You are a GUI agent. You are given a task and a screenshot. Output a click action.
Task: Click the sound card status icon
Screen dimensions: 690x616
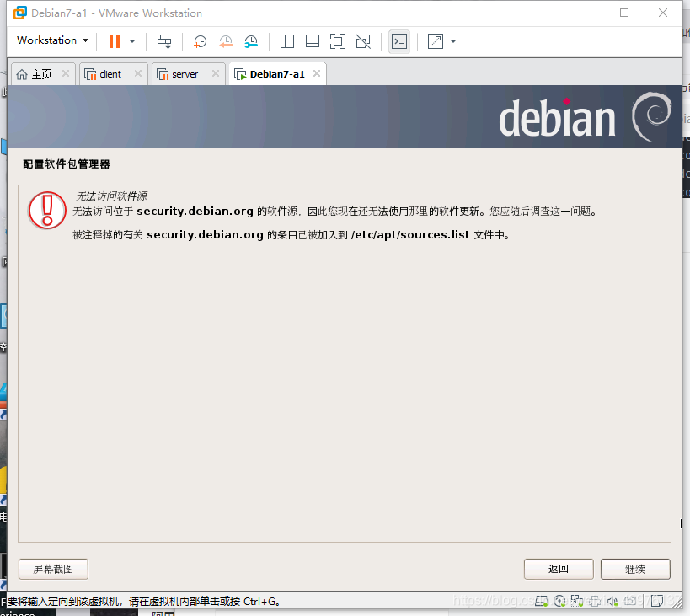612,601
